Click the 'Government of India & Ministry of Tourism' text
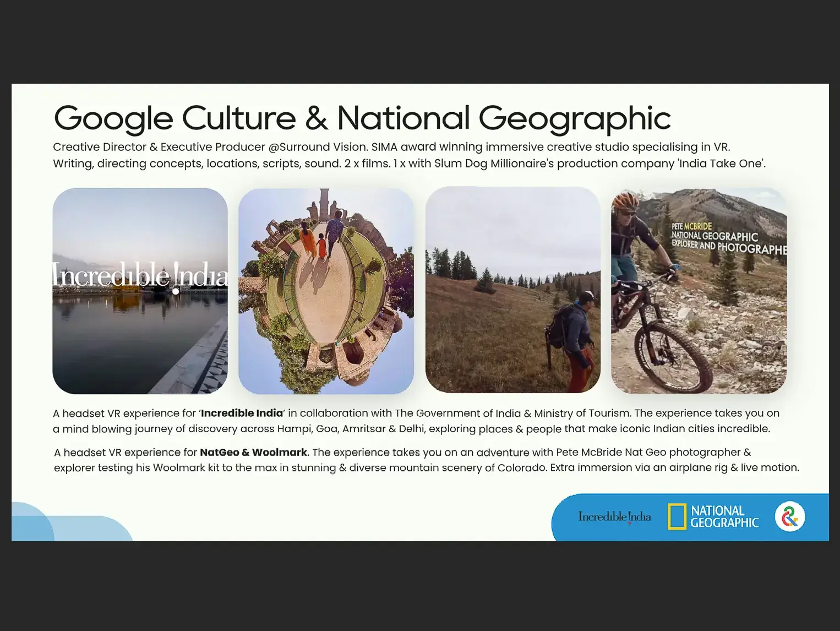This screenshot has height=631, width=840. pyautogui.click(x=523, y=413)
